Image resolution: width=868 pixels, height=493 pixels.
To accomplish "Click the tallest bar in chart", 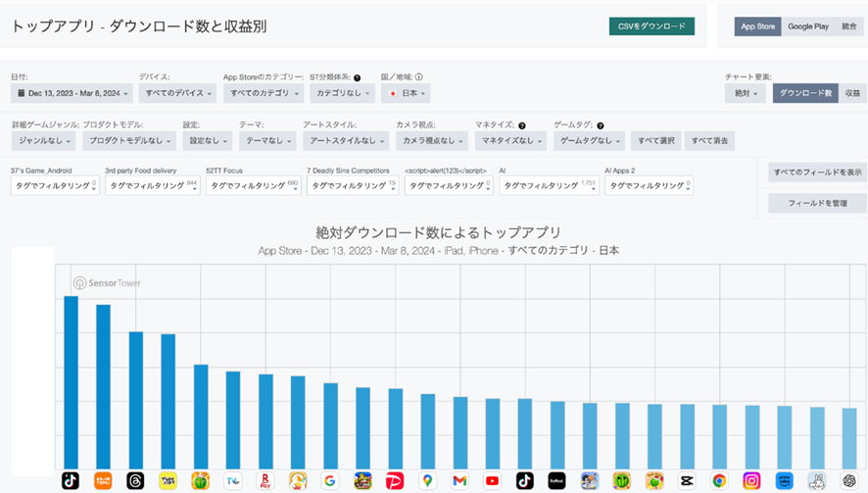I will click(x=71, y=382).
